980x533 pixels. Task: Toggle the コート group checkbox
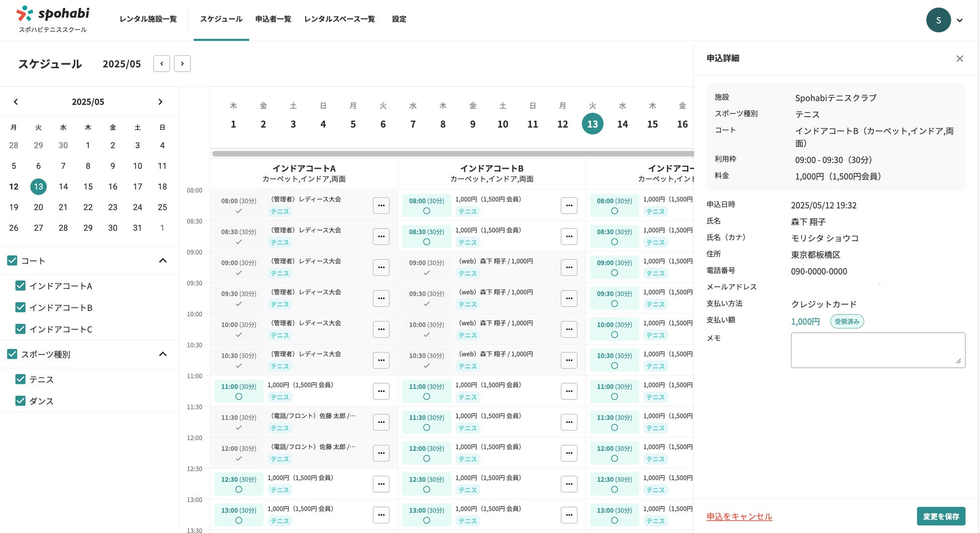click(x=12, y=261)
